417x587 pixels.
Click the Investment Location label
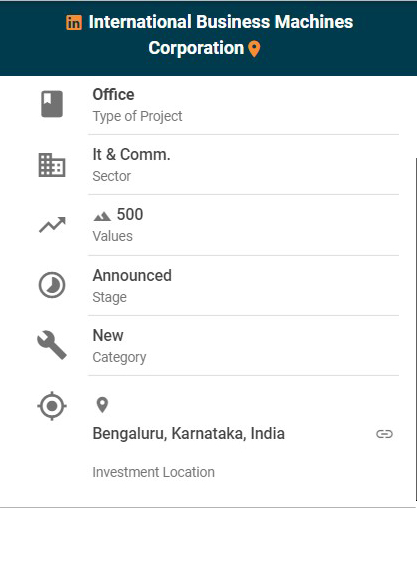153,472
